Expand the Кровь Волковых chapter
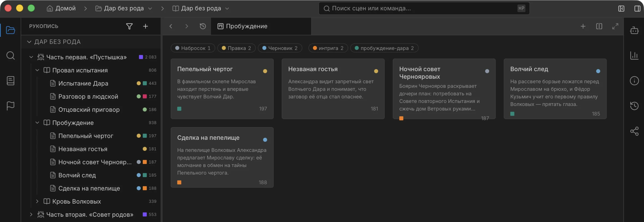The width and height of the screenshot is (644, 222). [37, 201]
